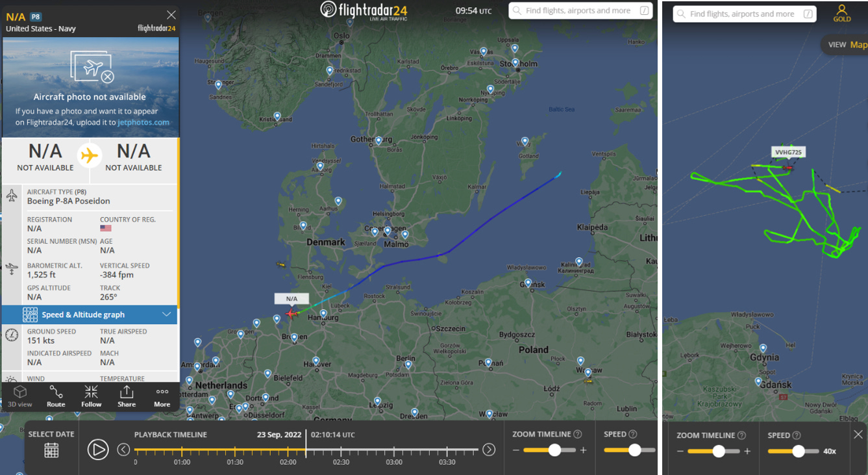Click the -384 fpm vertical speed value
This screenshot has height=475, width=868.
117,275
